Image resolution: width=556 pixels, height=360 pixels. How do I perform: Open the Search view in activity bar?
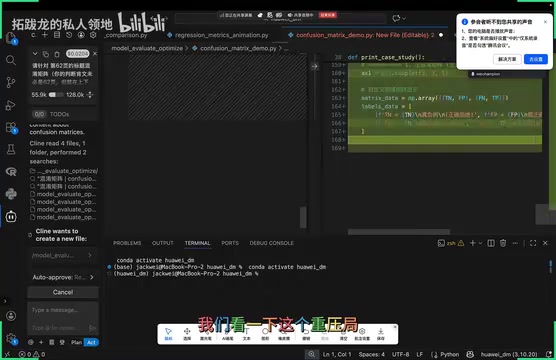click(x=11, y=60)
